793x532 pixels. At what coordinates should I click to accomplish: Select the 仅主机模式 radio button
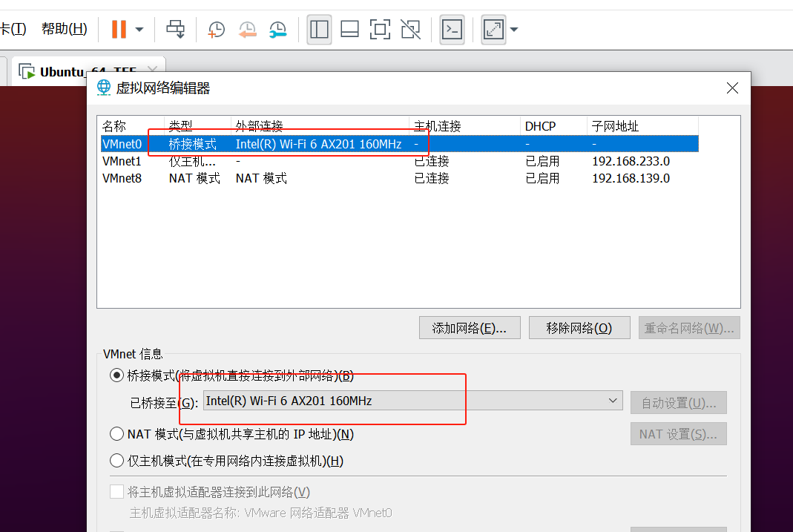point(116,461)
